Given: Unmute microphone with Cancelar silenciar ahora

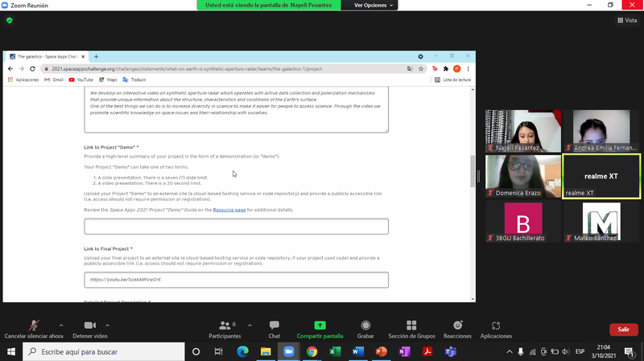Looking at the screenshot, I should click(33, 326).
